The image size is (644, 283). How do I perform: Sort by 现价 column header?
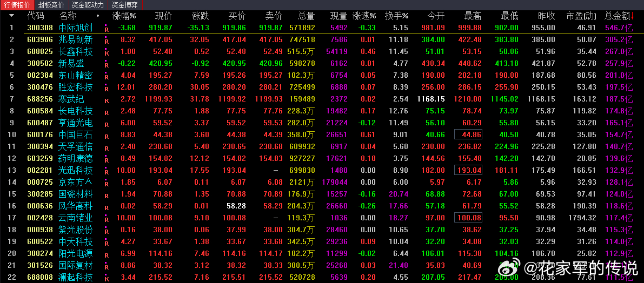163,16
